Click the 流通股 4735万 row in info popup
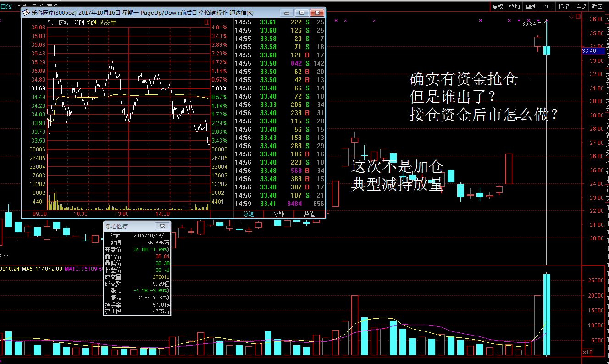Screen dimensions: 609x364 click(x=137, y=312)
